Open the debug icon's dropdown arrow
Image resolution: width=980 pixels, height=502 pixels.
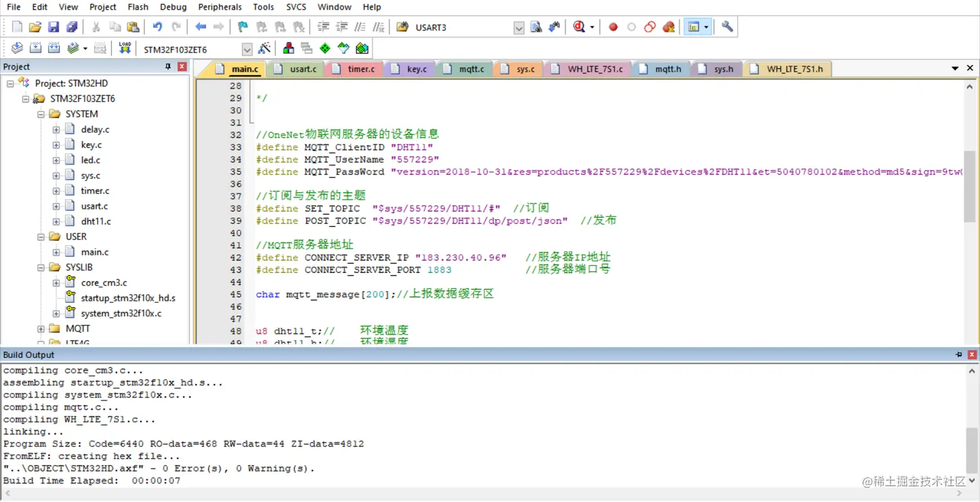click(592, 27)
